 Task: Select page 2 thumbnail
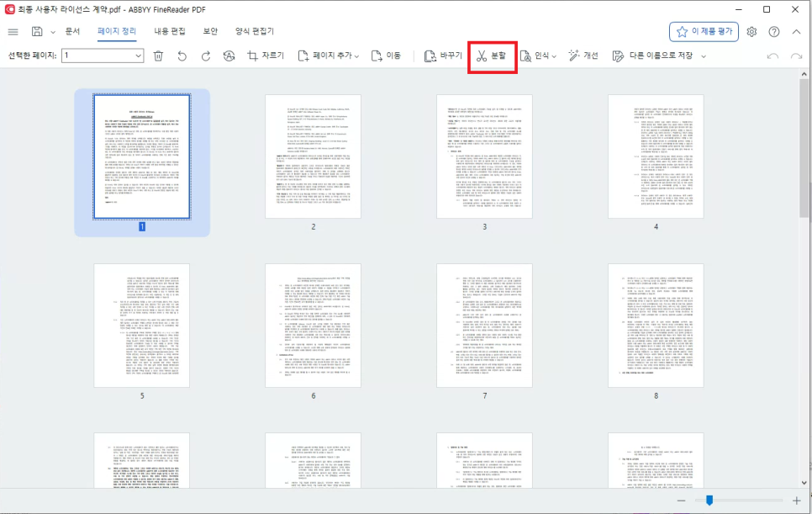pyautogui.click(x=314, y=156)
